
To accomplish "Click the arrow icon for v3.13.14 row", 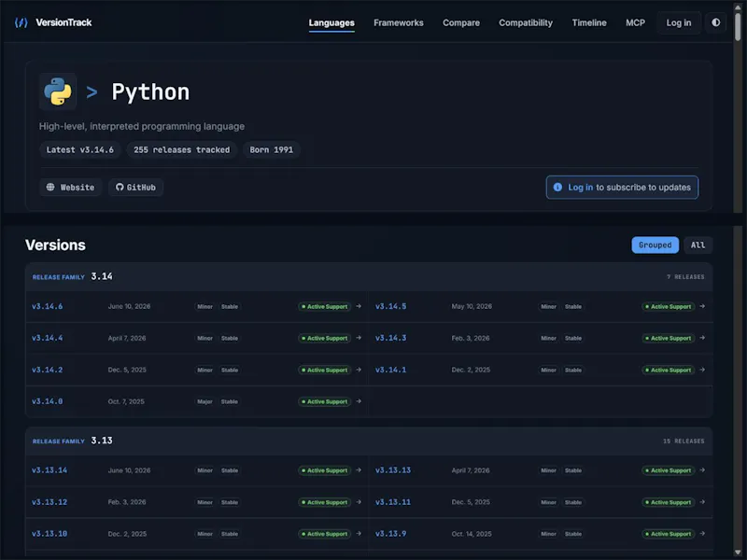I will [x=359, y=470].
